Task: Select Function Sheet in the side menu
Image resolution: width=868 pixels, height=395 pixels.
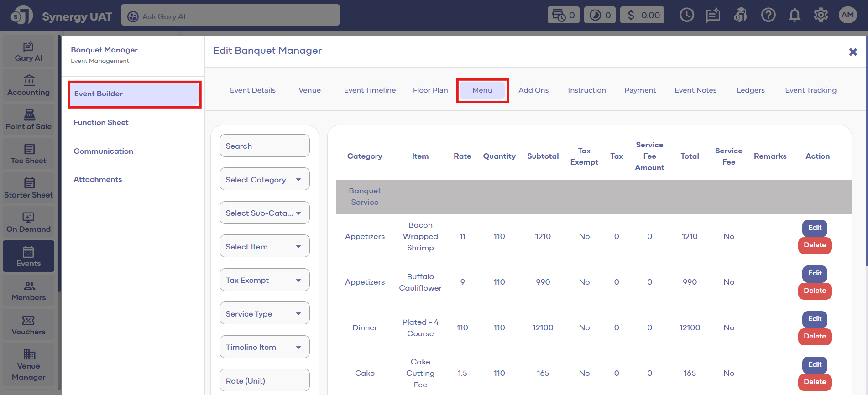Action: coord(101,122)
